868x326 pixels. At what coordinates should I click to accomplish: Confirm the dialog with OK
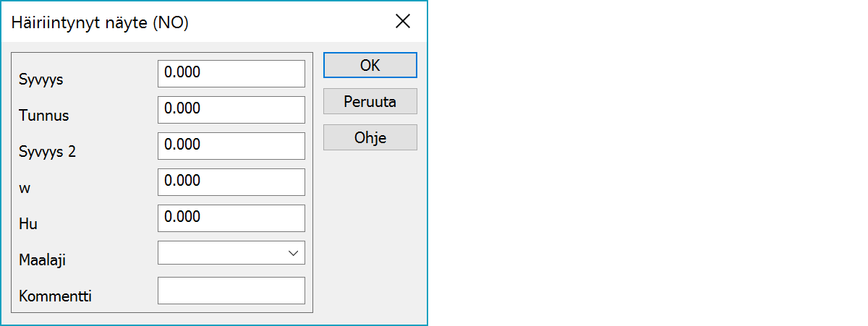click(370, 65)
